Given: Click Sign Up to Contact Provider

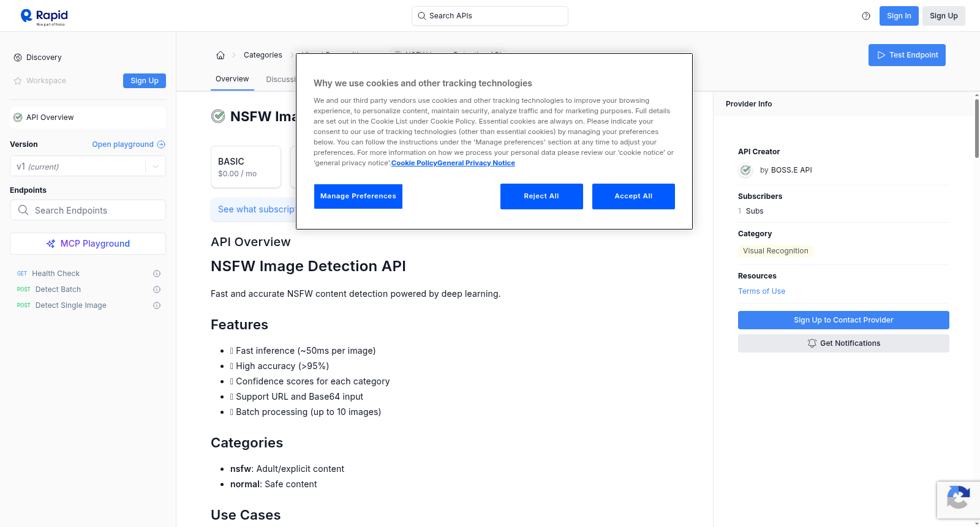Looking at the screenshot, I should [843, 320].
